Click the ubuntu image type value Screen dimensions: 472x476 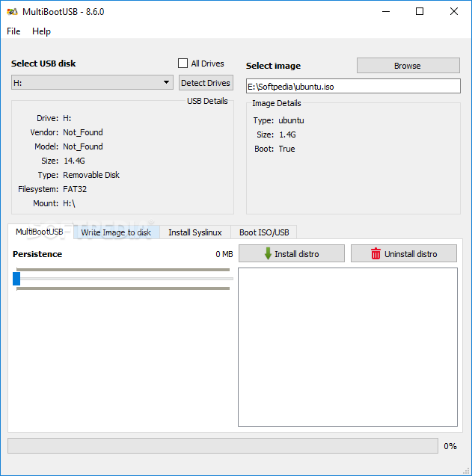click(291, 120)
